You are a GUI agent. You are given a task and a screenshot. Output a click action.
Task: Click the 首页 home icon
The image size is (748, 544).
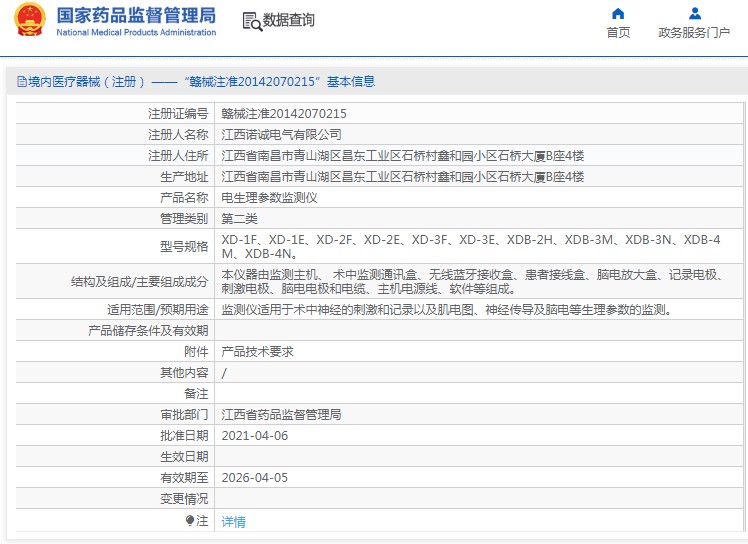[618, 13]
